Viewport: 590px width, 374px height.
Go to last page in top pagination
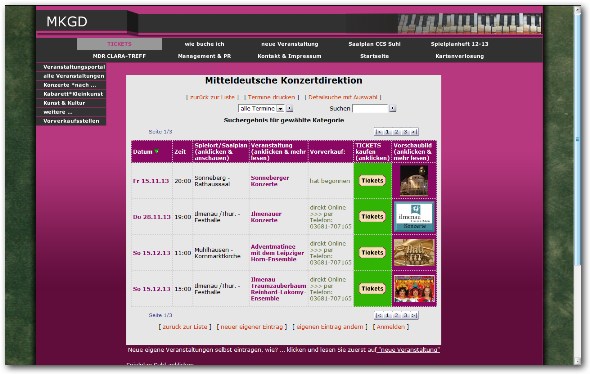coord(414,132)
